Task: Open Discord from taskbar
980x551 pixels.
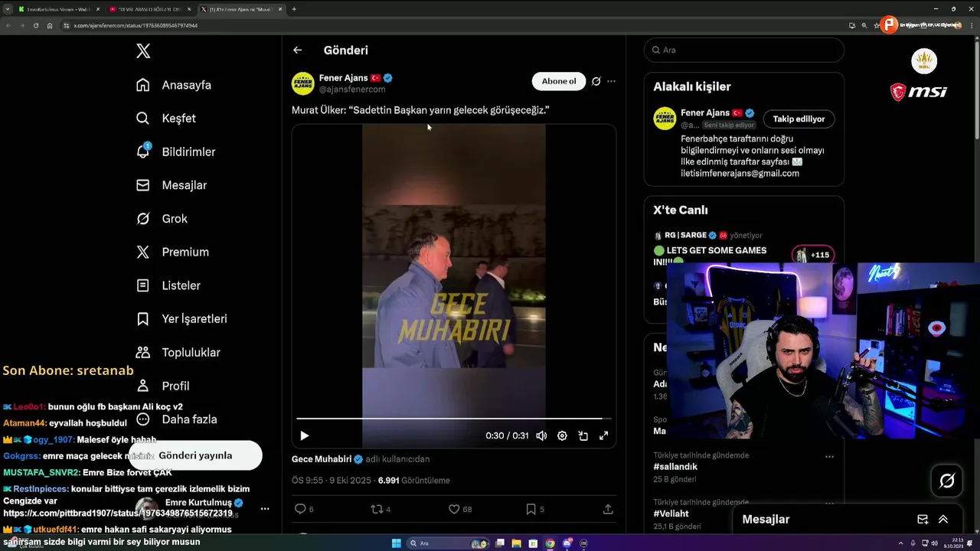Action: coord(567,543)
